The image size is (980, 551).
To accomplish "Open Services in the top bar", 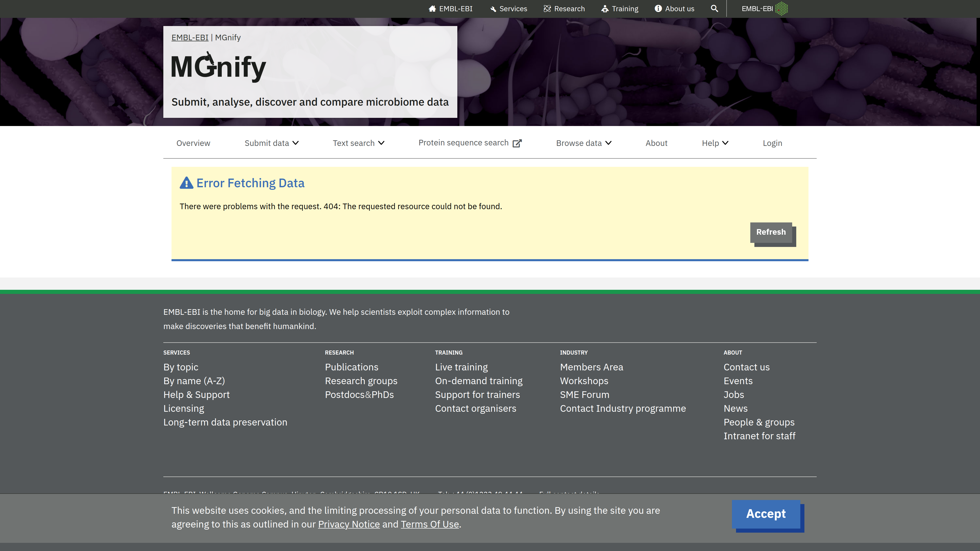I will pos(509,8).
